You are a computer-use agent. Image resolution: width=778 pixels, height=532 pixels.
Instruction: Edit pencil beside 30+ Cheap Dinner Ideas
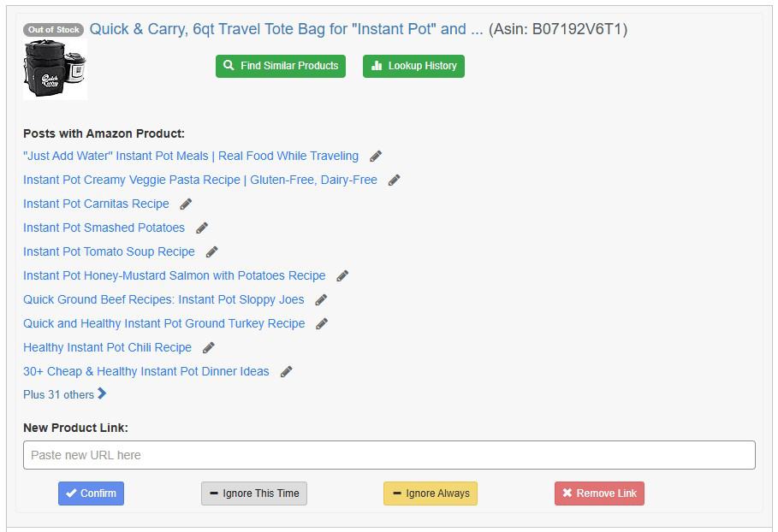point(286,372)
